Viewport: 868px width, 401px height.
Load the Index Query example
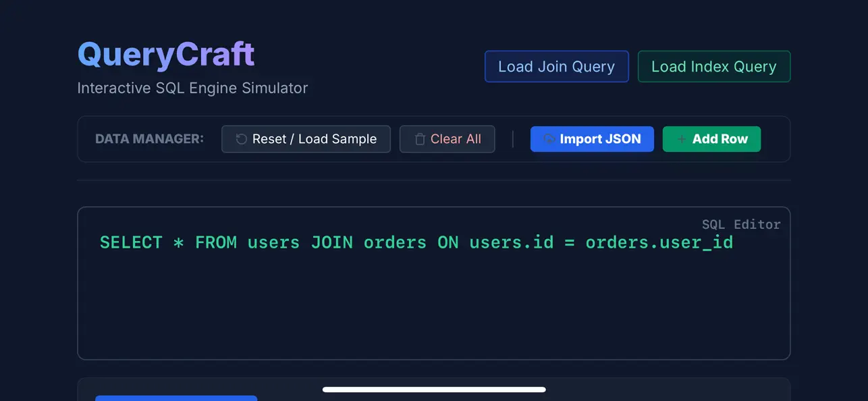pos(713,66)
